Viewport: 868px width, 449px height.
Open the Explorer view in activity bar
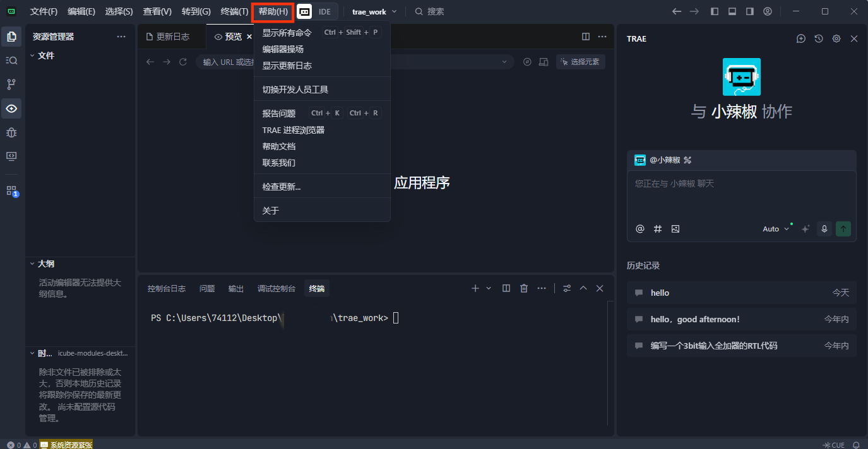[x=11, y=37]
